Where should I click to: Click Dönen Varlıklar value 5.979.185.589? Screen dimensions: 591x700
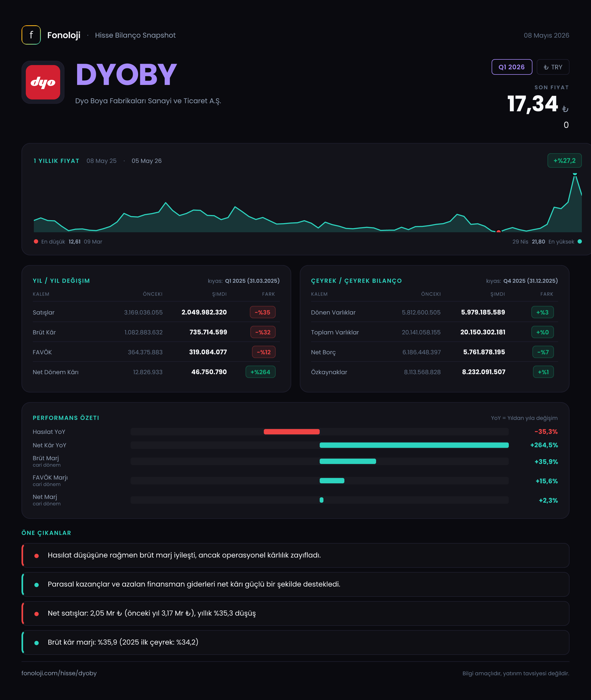point(483,312)
